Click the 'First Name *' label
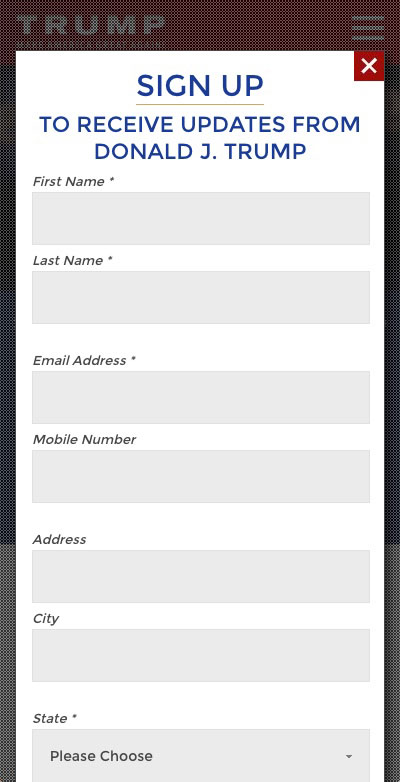This screenshot has width=400, height=782. pos(73,182)
